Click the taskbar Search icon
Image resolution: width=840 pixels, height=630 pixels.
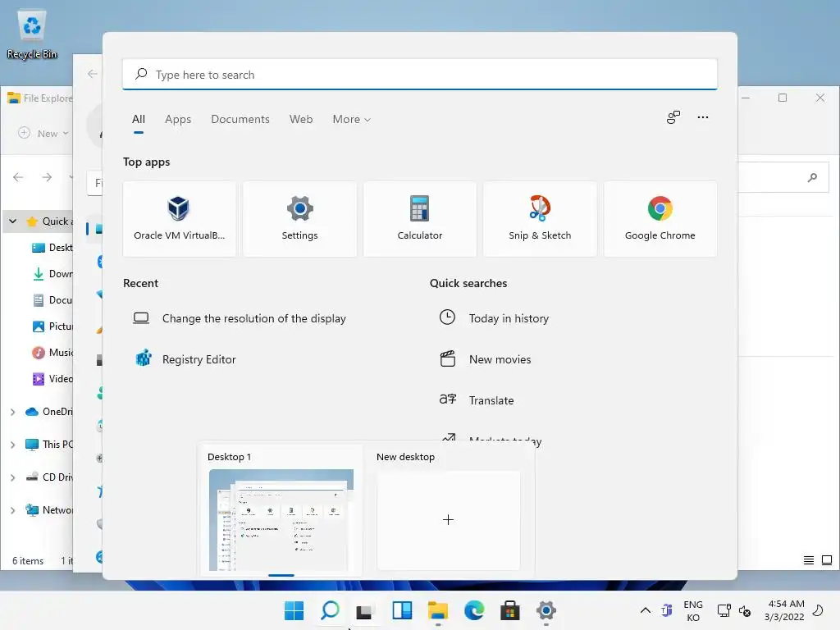point(330,610)
